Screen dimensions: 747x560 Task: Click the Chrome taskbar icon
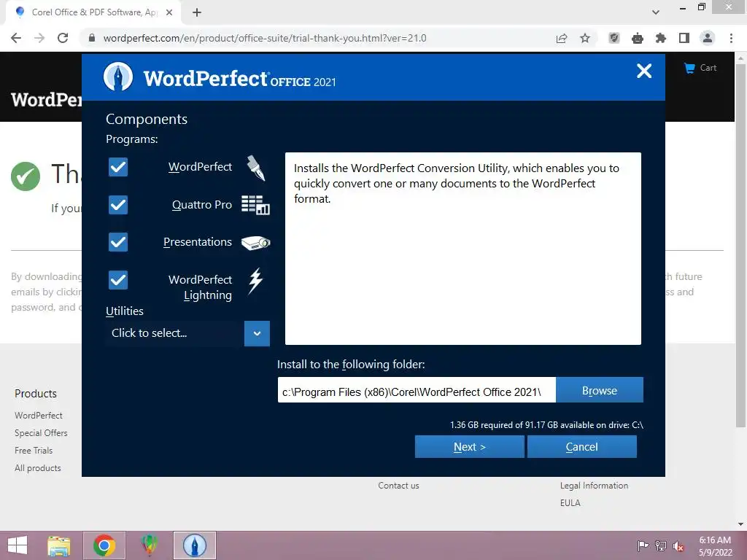(104, 545)
